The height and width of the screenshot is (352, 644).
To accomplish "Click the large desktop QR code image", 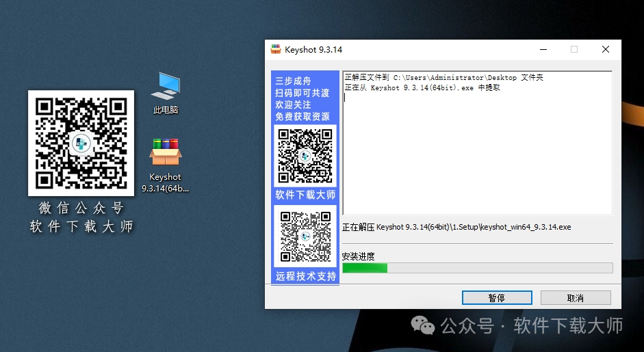I will pos(81,143).
